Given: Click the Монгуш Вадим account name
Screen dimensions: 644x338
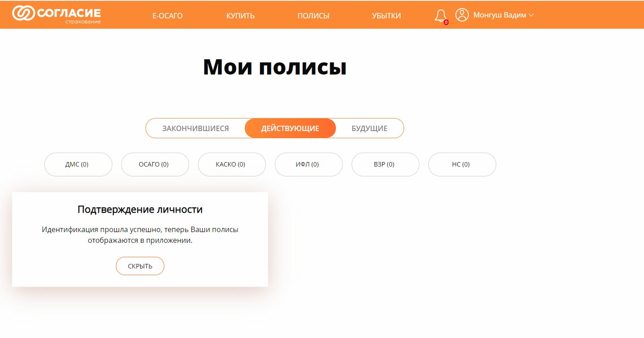Looking at the screenshot, I should click(x=499, y=15).
